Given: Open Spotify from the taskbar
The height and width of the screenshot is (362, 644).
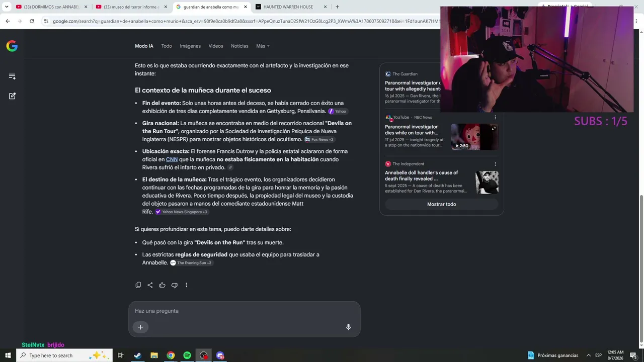Looking at the screenshot, I should click(x=187, y=355).
